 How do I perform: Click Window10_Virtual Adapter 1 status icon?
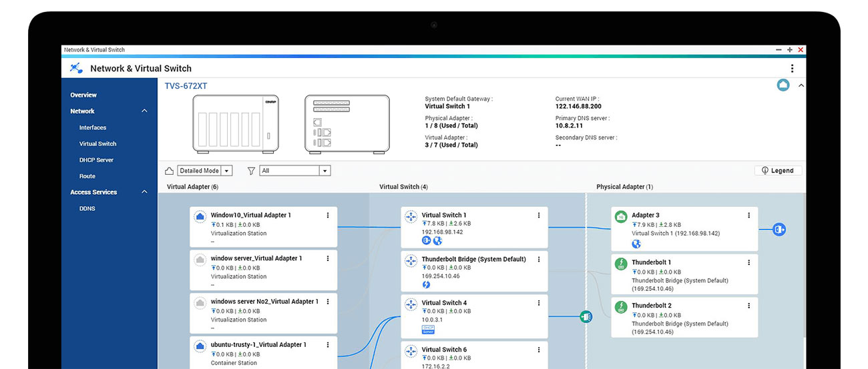tap(200, 217)
